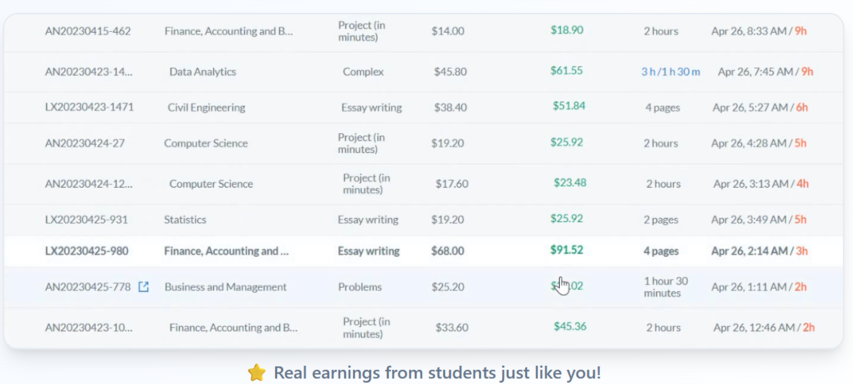Select order row LX20230425-980
853x384 pixels.
coord(424,251)
